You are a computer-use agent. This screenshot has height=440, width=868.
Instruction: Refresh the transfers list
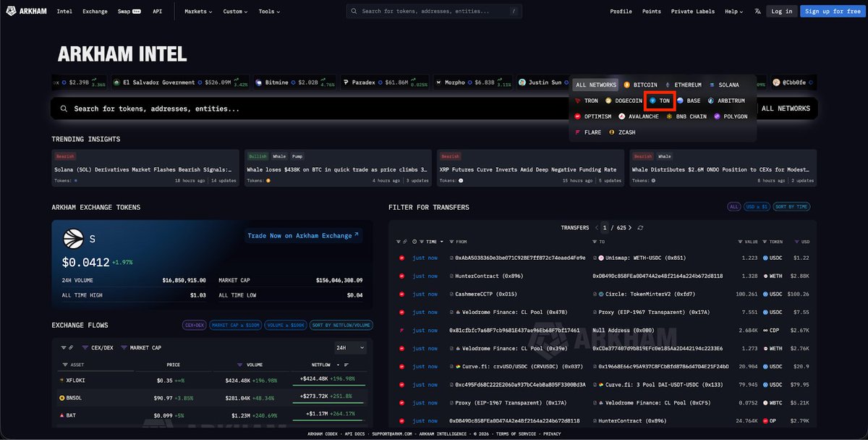pos(640,227)
